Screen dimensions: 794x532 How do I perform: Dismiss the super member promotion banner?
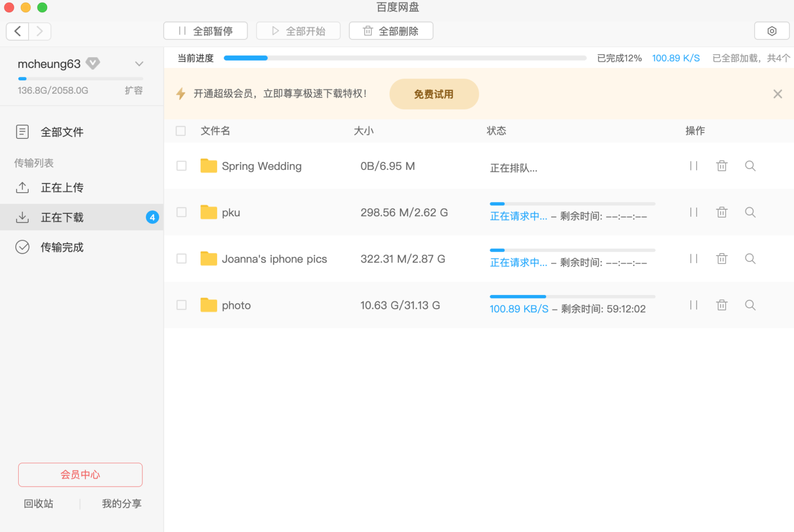coord(777,94)
